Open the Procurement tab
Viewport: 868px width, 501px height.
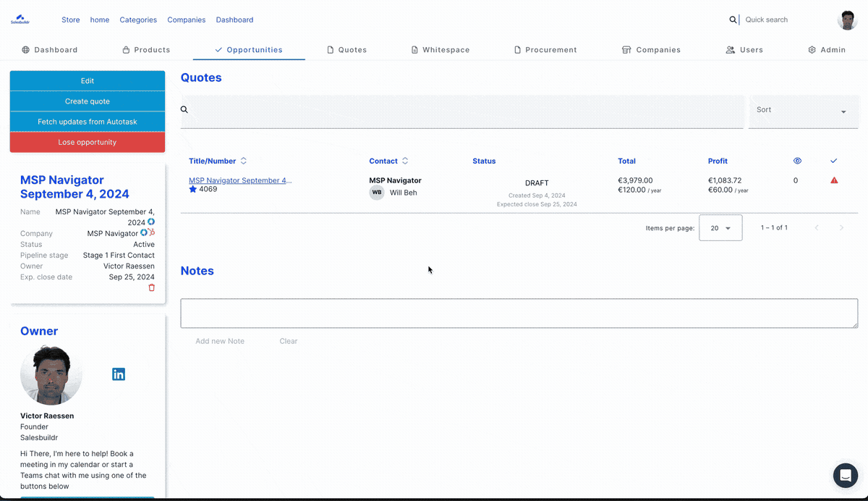pos(545,50)
